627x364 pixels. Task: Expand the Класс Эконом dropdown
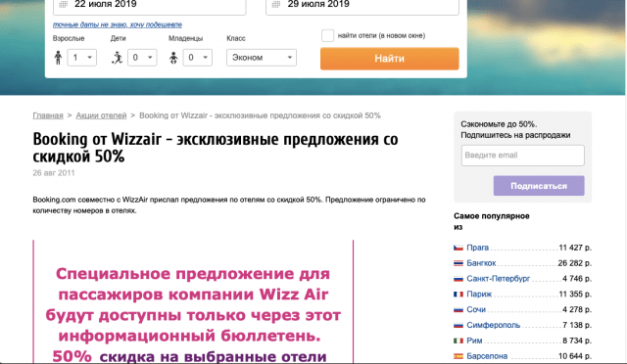(x=262, y=58)
